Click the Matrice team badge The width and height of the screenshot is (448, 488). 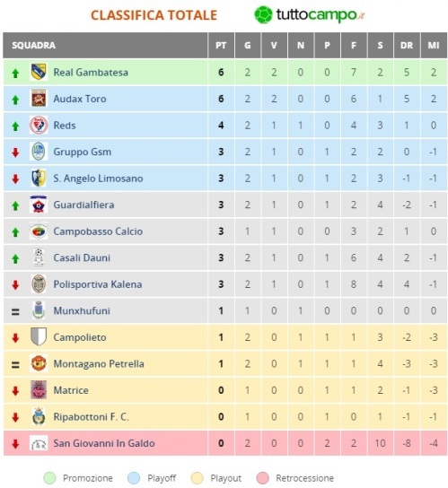39,390
